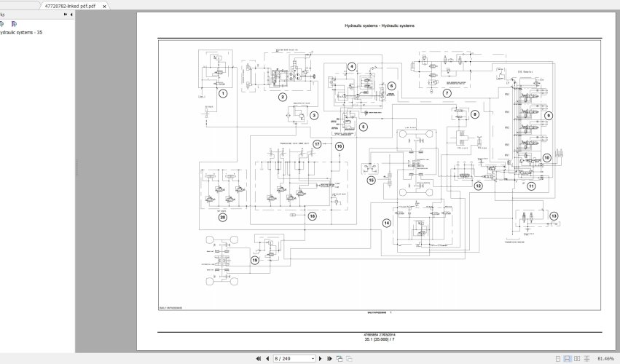Click the sidebar resize handle divider

click(x=76, y=167)
